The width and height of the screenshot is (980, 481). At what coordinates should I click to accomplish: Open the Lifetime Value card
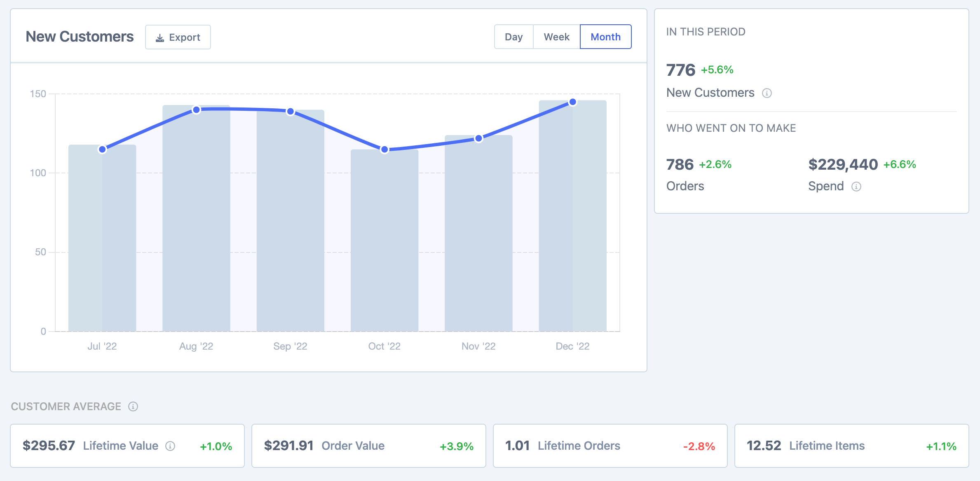(x=127, y=446)
